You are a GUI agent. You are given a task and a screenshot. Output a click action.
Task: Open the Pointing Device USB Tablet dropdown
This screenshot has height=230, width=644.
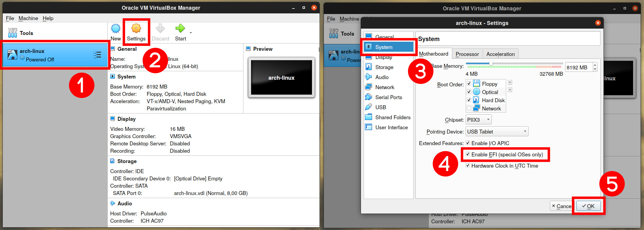click(497, 132)
